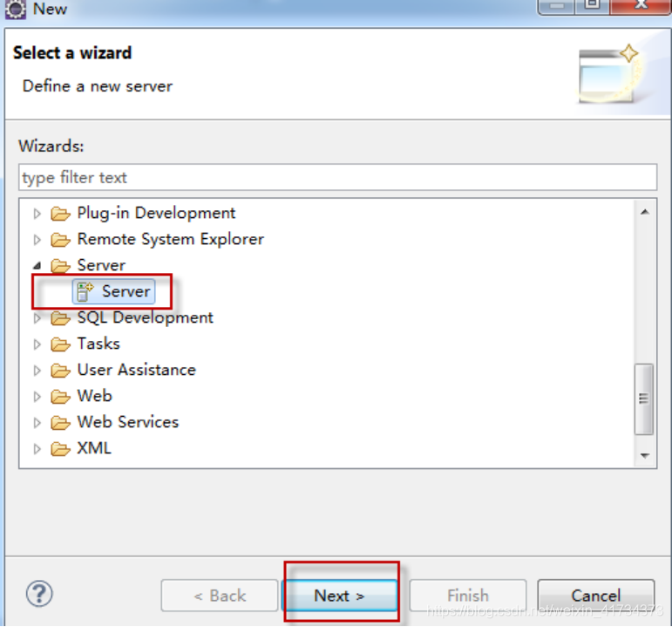Click the User Assistance folder icon
672x627 pixels.
pyautogui.click(x=60, y=370)
